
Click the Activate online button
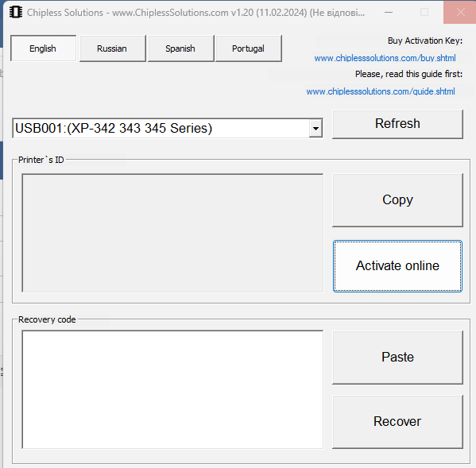(397, 266)
